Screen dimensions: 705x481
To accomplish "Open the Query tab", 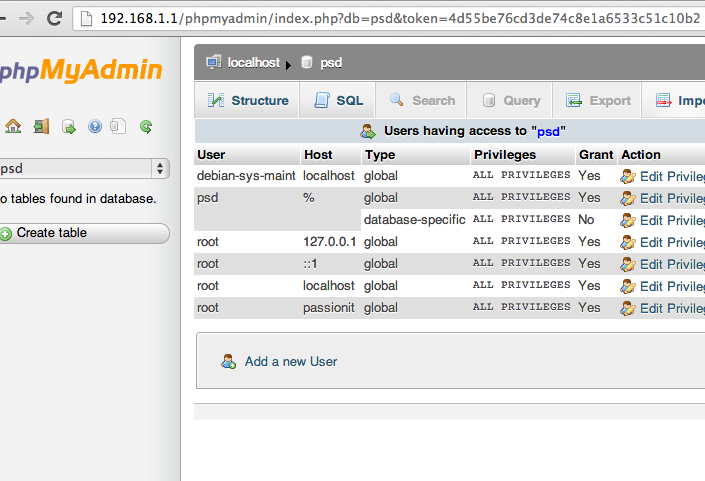I will (x=510, y=100).
